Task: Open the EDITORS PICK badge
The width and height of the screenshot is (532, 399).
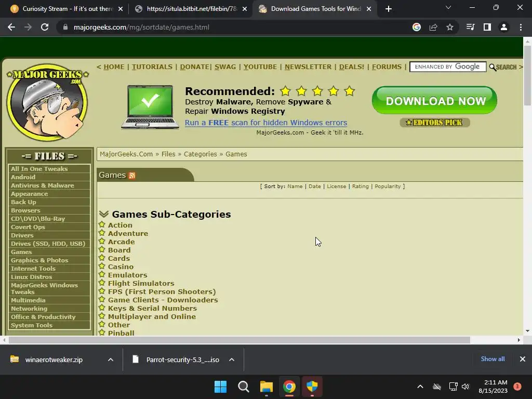Action: tap(435, 123)
